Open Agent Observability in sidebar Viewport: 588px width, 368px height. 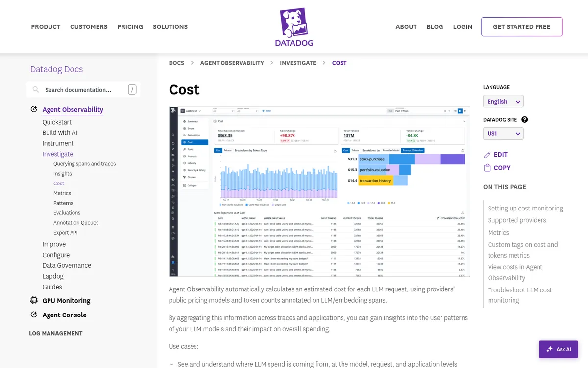pos(73,109)
